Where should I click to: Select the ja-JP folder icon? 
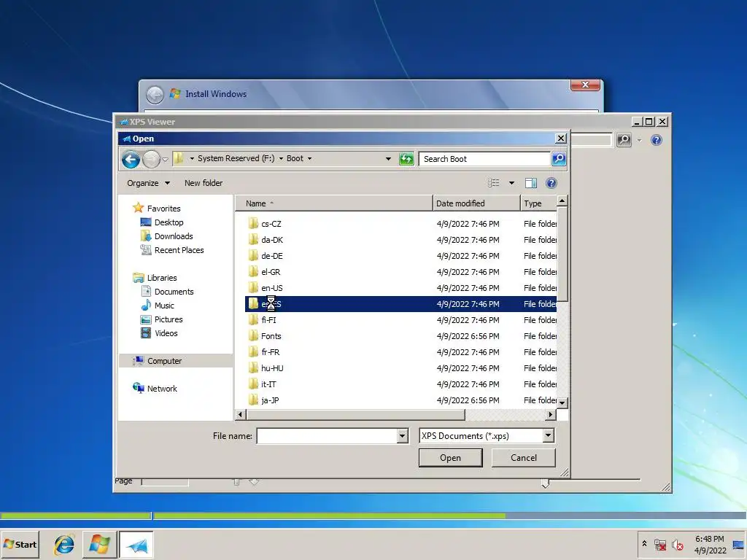click(253, 400)
